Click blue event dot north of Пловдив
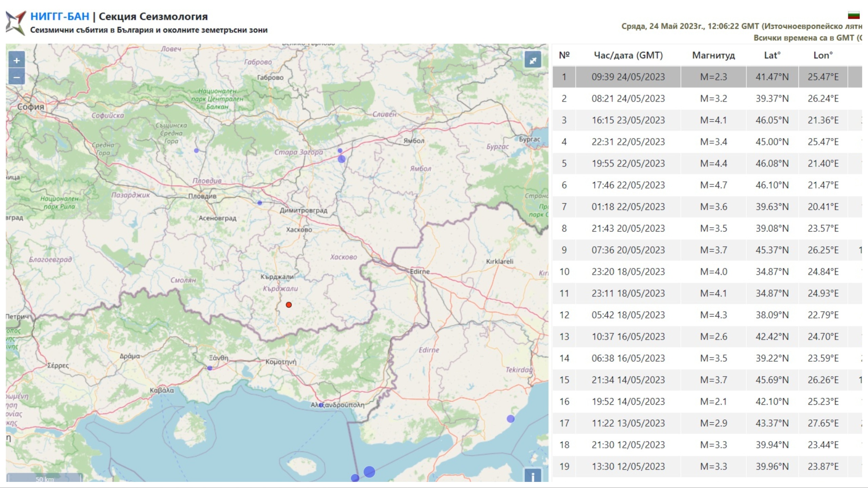 [196, 150]
